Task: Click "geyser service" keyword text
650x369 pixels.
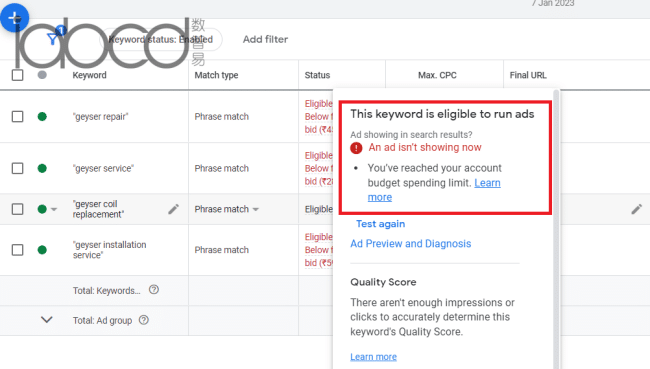Action: (x=103, y=168)
